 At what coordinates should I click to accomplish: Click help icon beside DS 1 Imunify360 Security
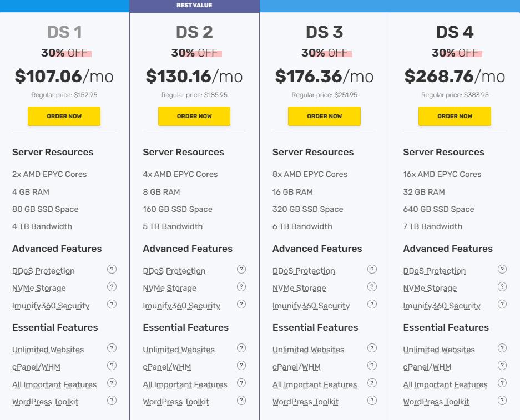pyautogui.click(x=112, y=304)
